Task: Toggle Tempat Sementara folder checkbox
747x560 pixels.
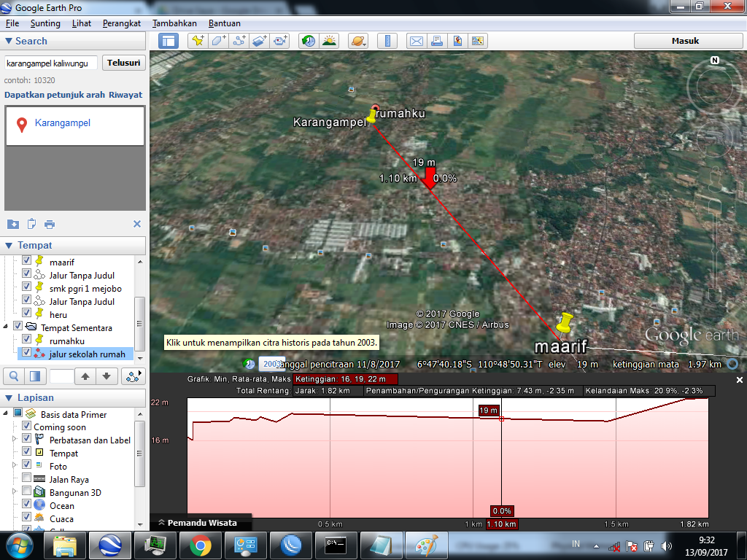Action: [x=18, y=326]
